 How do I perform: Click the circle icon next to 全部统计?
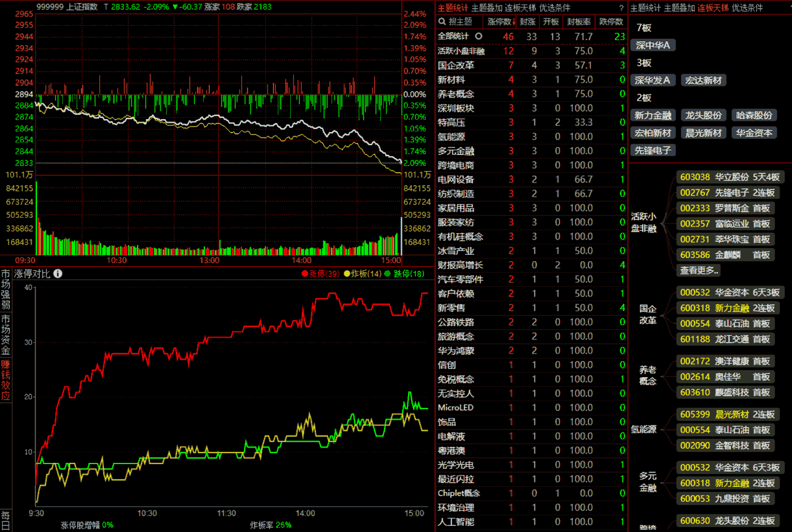coord(478,36)
